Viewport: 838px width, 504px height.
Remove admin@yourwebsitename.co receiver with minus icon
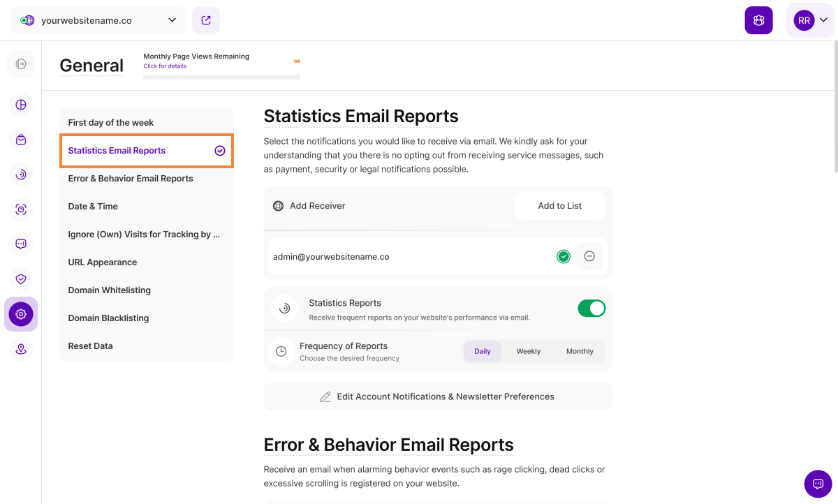589,256
